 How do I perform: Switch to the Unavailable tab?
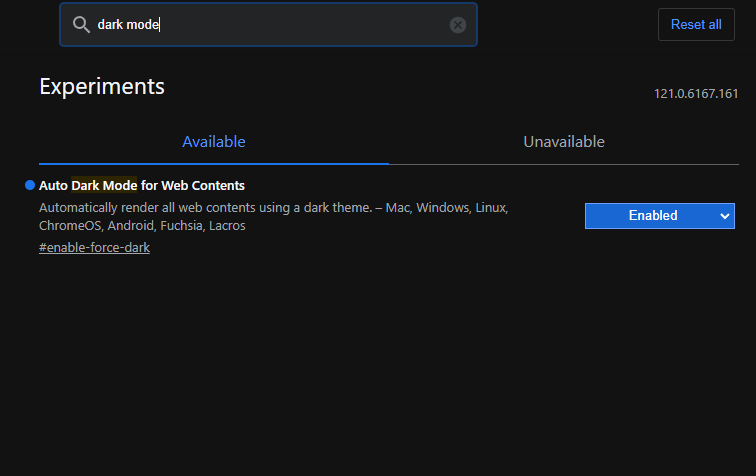point(564,142)
